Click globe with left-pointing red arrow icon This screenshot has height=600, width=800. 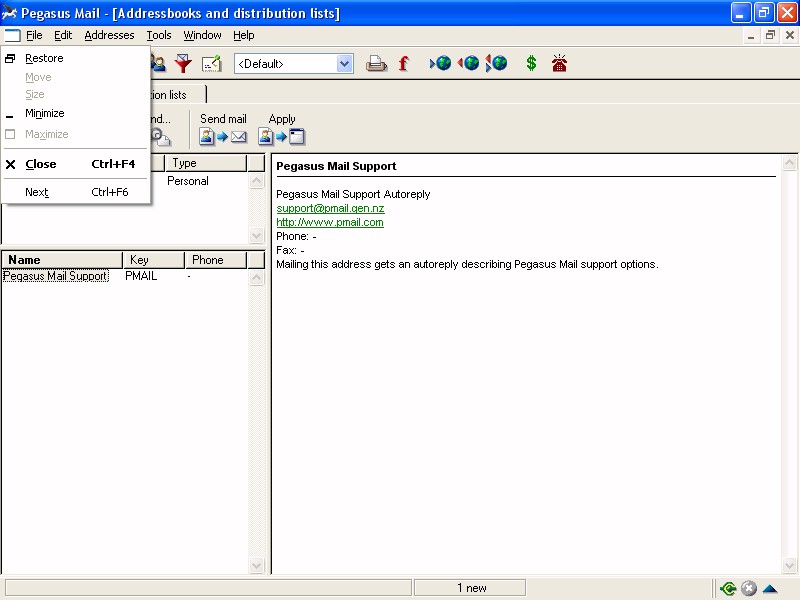pyautogui.click(x=468, y=63)
